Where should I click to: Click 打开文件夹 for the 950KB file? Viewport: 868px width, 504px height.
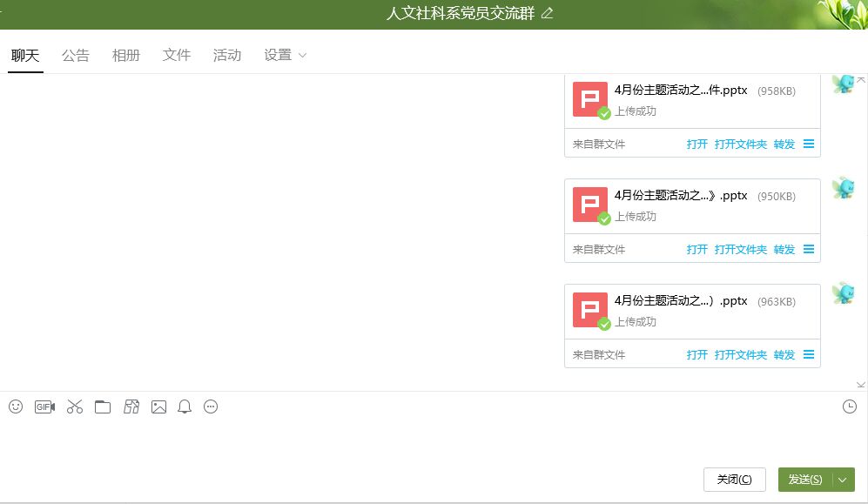(741, 249)
